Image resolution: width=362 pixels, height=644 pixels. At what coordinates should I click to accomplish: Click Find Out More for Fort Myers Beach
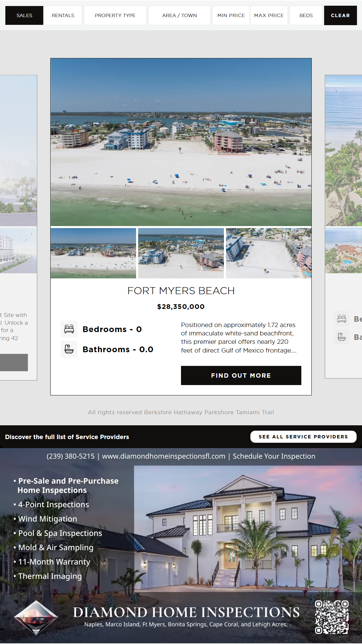[241, 375]
